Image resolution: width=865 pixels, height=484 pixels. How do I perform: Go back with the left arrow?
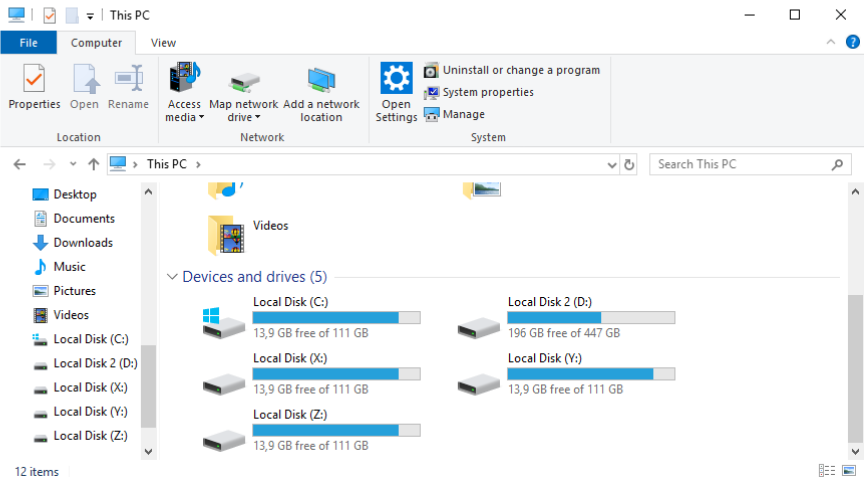[20, 164]
